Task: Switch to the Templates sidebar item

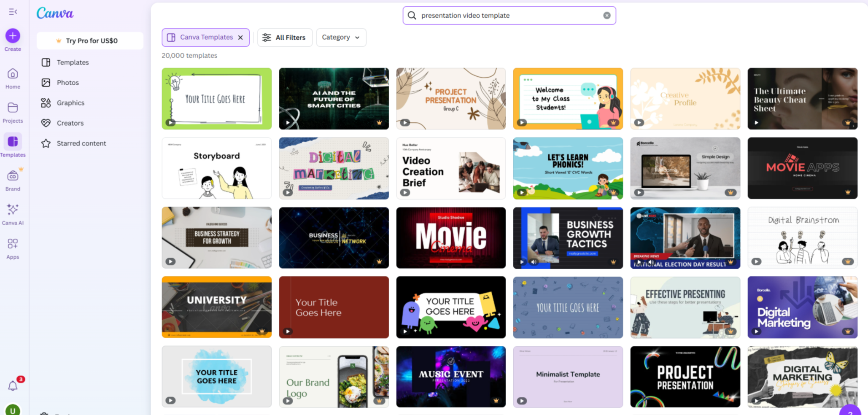Action: pyautogui.click(x=72, y=62)
